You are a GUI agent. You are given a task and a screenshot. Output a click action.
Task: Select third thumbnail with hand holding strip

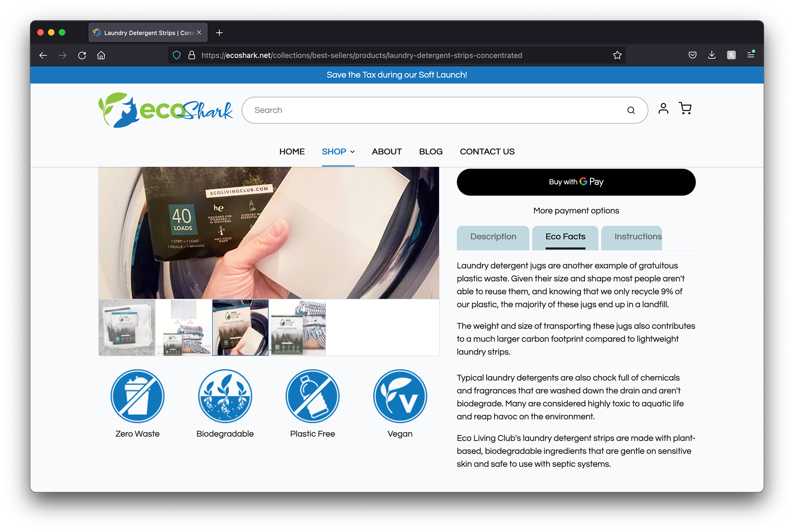240,327
